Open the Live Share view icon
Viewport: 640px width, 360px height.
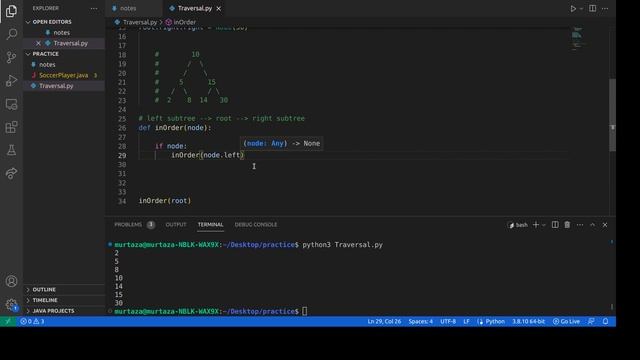tap(11, 173)
